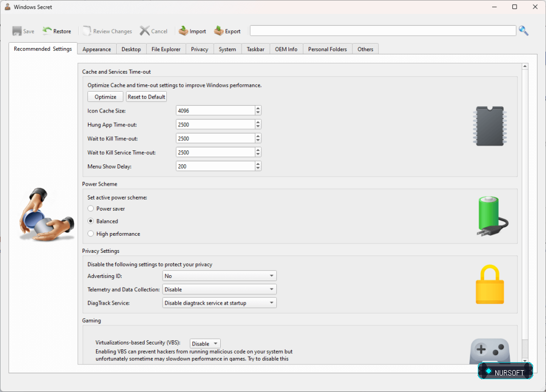This screenshot has height=392, width=546.
Task: Click the Reset to Default button
Action: pyautogui.click(x=146, y=97)
